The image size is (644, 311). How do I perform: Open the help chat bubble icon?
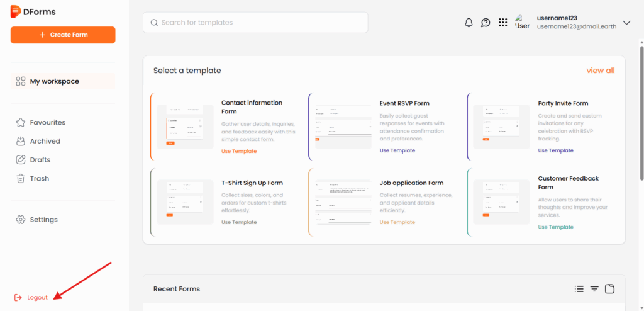[486, 23]
